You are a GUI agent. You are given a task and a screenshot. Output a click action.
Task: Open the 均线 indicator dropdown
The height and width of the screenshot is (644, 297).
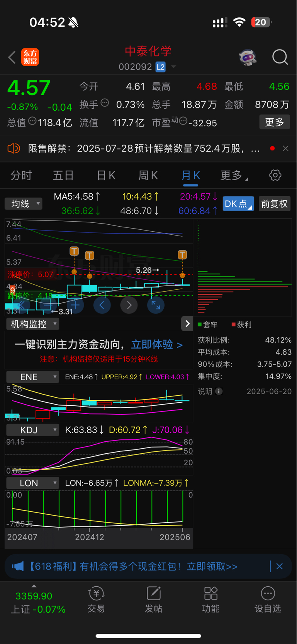(x=24, y=204)
